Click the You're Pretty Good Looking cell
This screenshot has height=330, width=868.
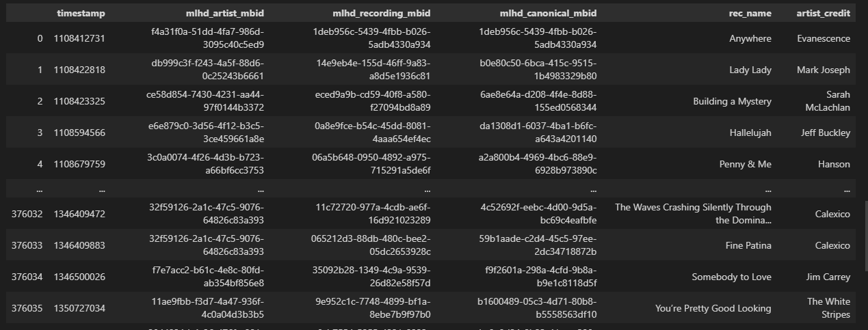713,308
